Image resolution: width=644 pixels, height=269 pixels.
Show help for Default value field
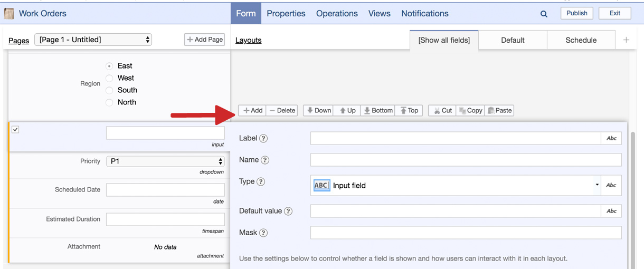[x=288, y=211]
